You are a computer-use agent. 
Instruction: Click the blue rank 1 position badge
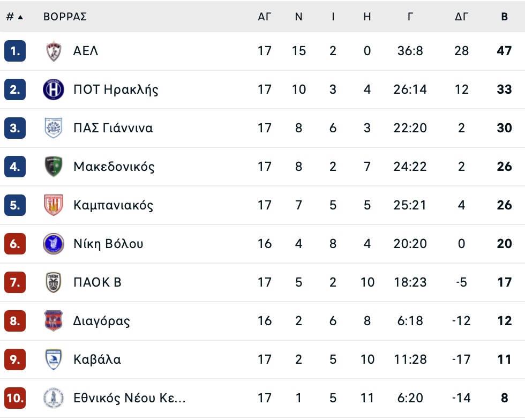point(15,51)
